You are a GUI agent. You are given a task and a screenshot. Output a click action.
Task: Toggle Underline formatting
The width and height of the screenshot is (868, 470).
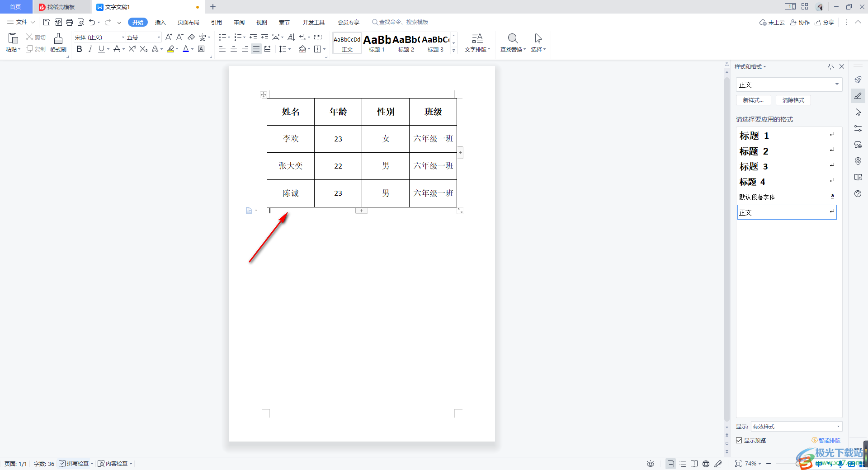101,49
